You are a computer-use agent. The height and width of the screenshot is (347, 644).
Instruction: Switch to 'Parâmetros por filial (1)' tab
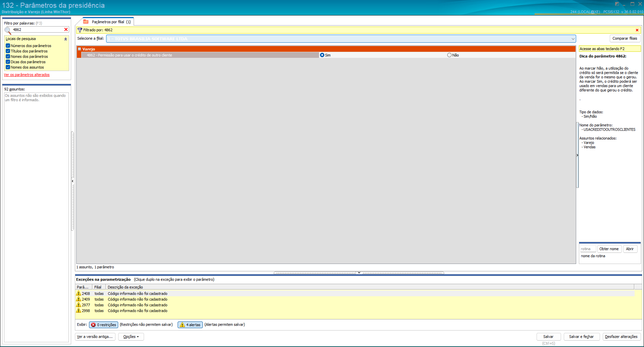108,22
